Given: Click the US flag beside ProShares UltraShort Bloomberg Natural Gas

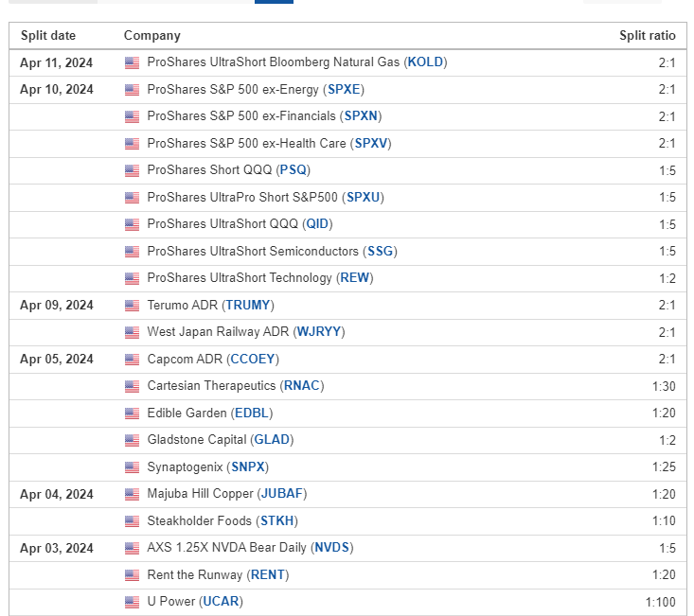Looking at the screenshot, I should click(132, 62).
